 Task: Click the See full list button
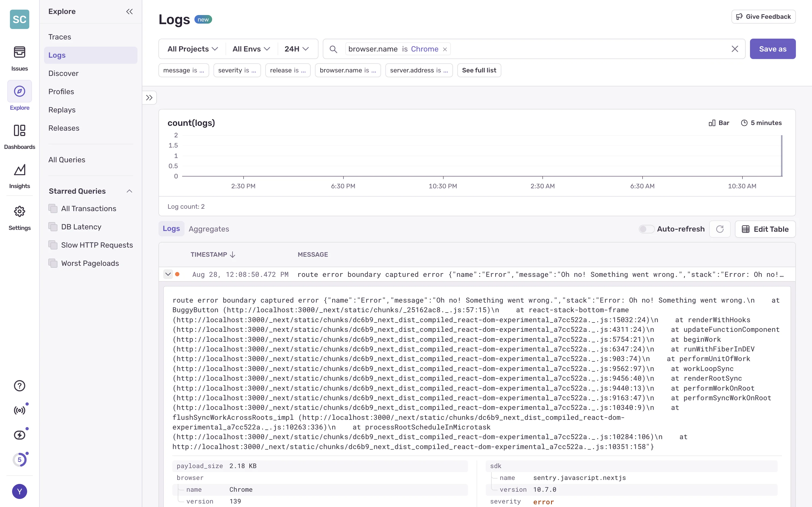(479, 70)
